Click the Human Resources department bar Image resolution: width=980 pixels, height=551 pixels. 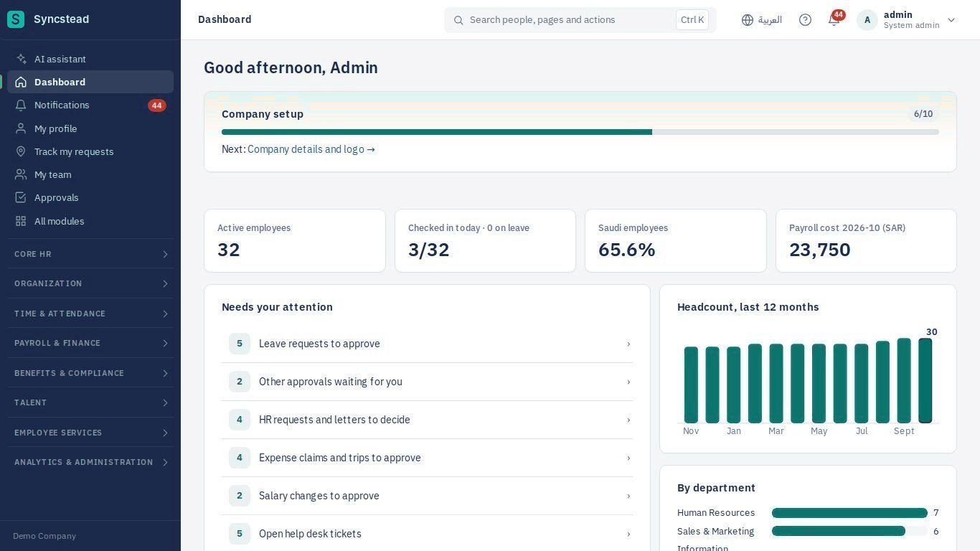click(x=849, y=513)
